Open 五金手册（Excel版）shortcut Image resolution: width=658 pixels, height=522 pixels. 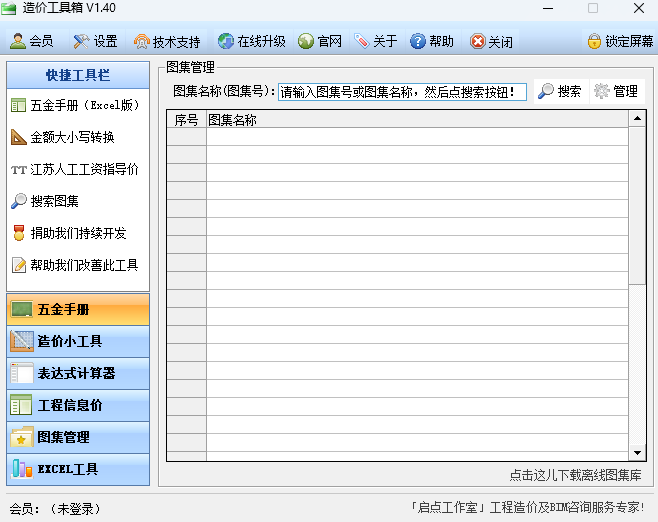[x=76, y=105]
